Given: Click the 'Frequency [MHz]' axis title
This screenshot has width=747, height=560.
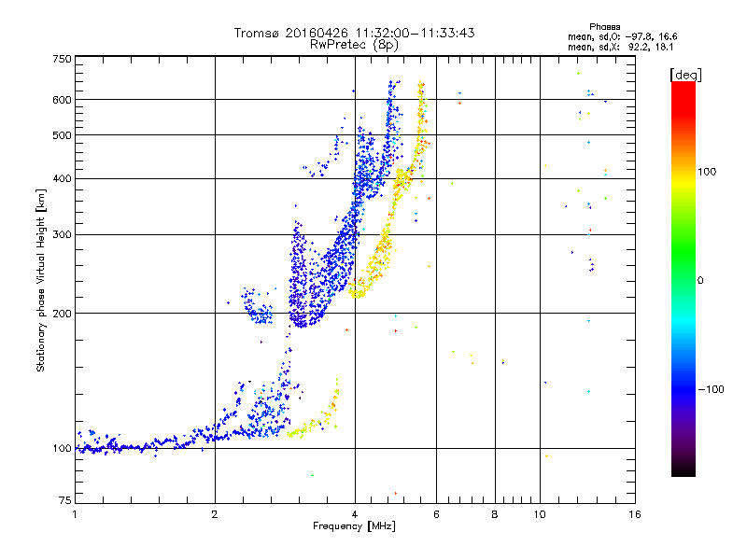Looking at the screenshot, I should click(354, 526).
